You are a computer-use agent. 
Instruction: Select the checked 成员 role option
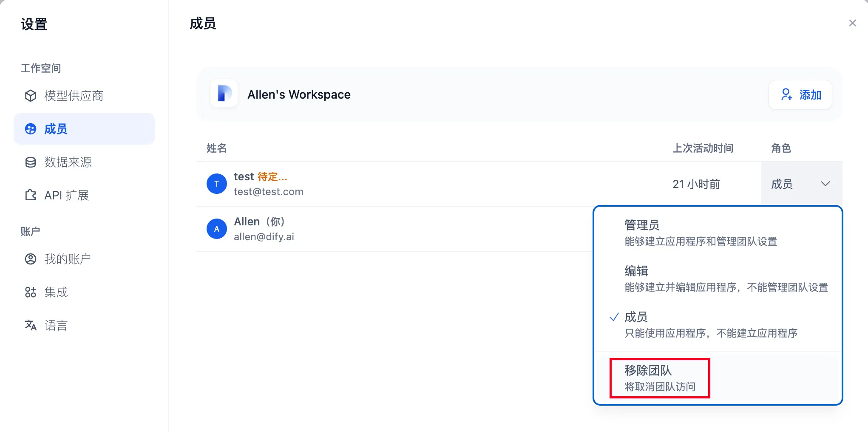click(710, 324)
